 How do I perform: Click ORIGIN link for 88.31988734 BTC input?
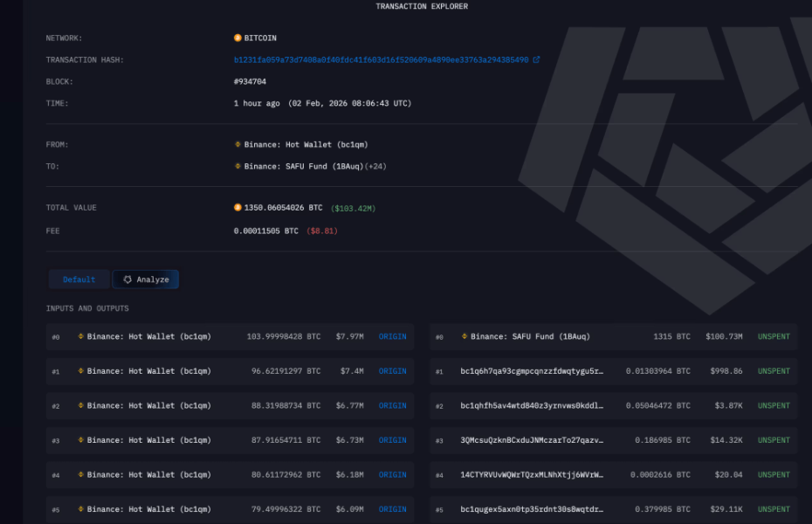coord(393,406)
